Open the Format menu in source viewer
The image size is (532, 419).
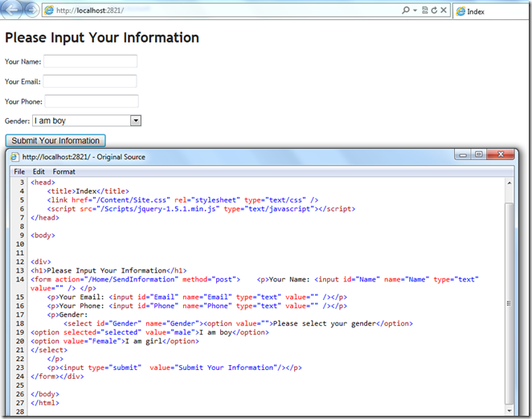(63, 172)
